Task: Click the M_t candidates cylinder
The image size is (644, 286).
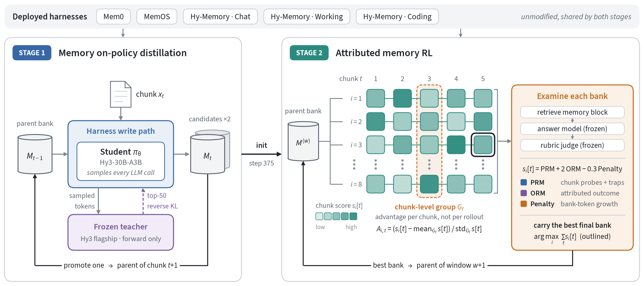Action: [208, 154]
